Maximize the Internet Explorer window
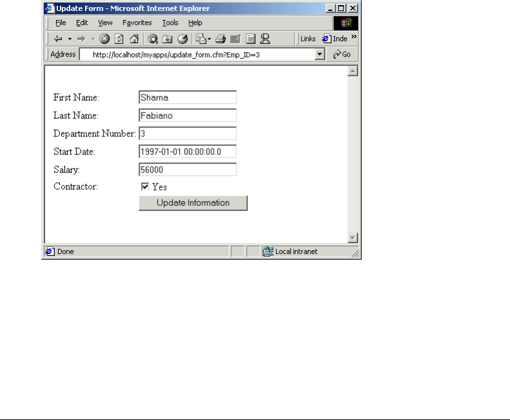Viewport: 510px width, 420px height. pos(341,8)
